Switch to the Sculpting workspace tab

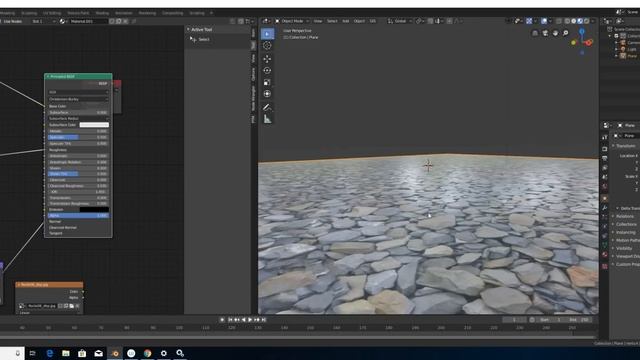29,13
